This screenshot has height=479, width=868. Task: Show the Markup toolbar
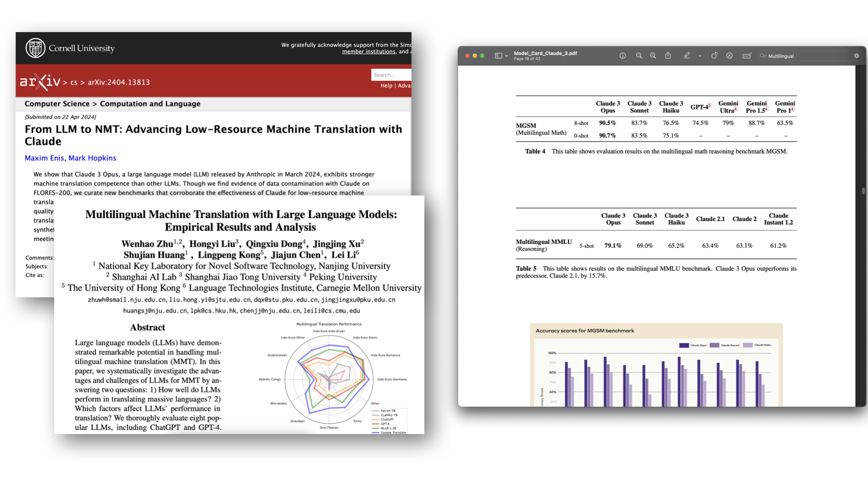[x=729, y=56]
